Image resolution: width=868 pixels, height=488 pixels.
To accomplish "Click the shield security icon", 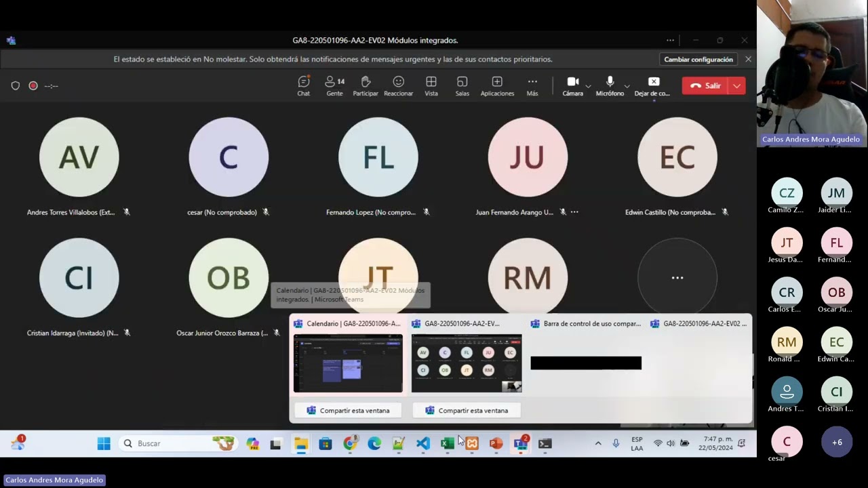I will 16,86.
